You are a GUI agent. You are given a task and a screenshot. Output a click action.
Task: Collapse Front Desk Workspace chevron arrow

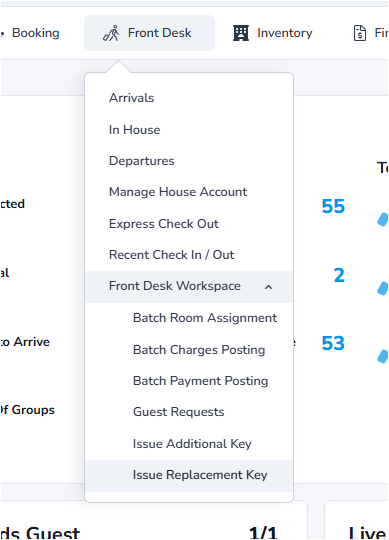coord(269,287)
